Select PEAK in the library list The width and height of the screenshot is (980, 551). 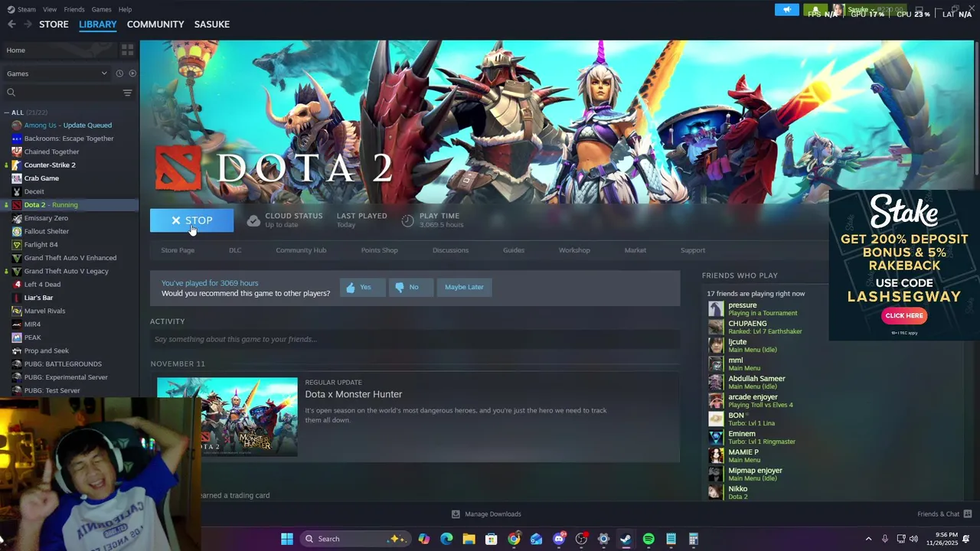[x=32, y=337]
